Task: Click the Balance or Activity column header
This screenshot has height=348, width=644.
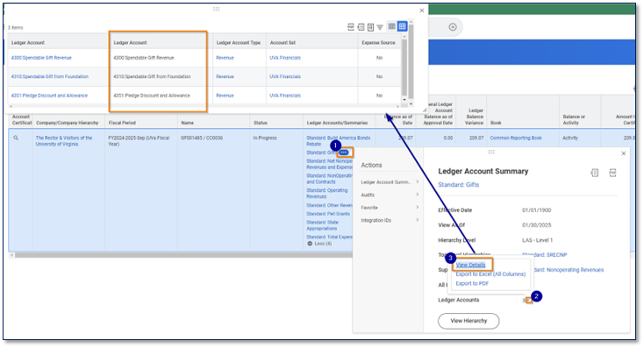Action: (574, 120)
